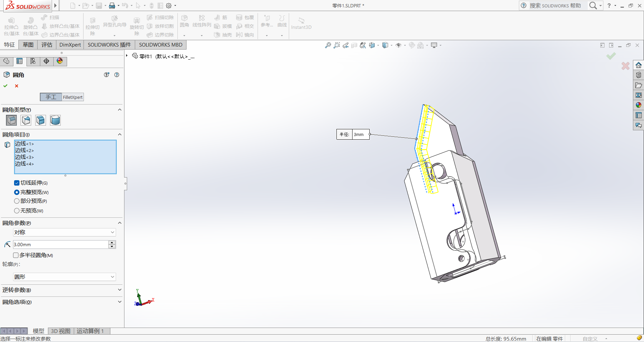Accept the feature via graphics-area confirmation checkmark
The width and height of the screenshot is (644, 342).
611,56
